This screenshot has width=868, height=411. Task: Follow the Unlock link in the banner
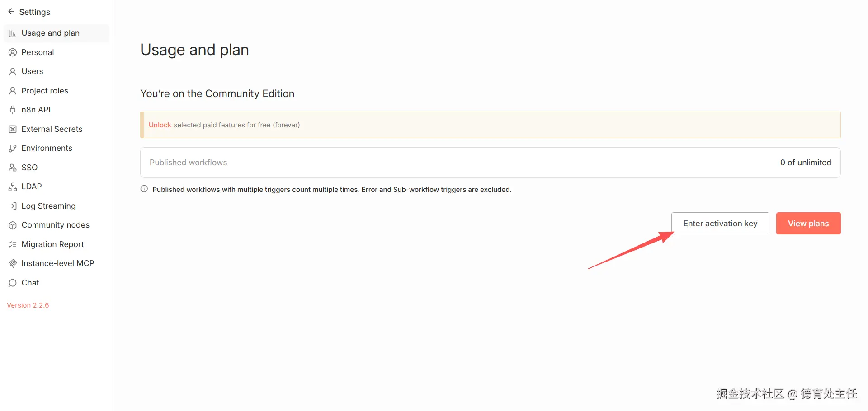tap(160, 125)
